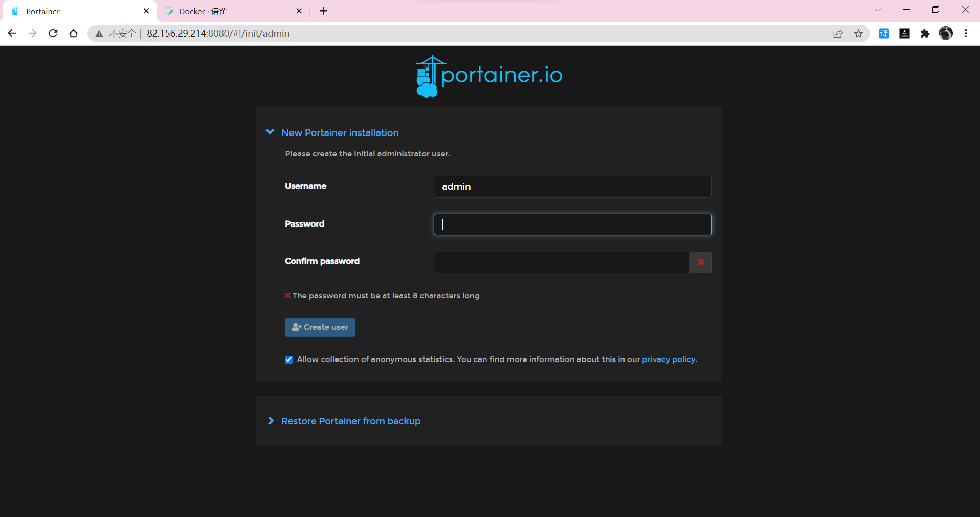The height and width of the screenshot is (517, 980).
Task: Click the password length warning text
Action: pos(386,296)
